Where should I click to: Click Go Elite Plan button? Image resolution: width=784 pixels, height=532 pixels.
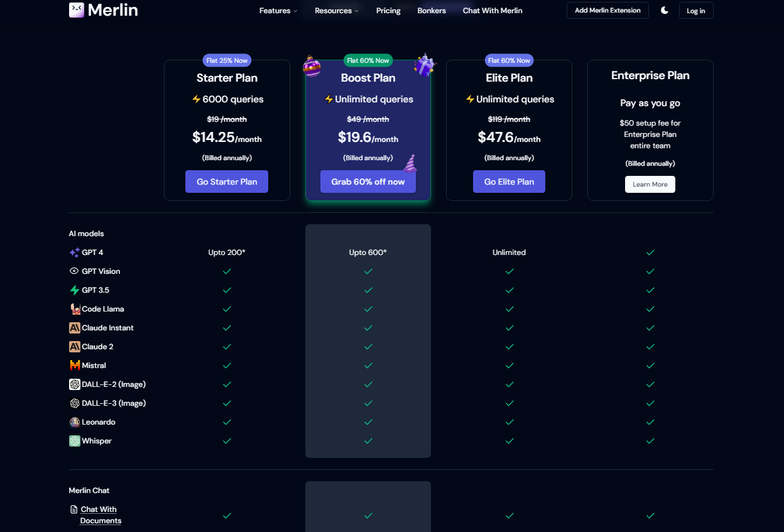(509, 182)
